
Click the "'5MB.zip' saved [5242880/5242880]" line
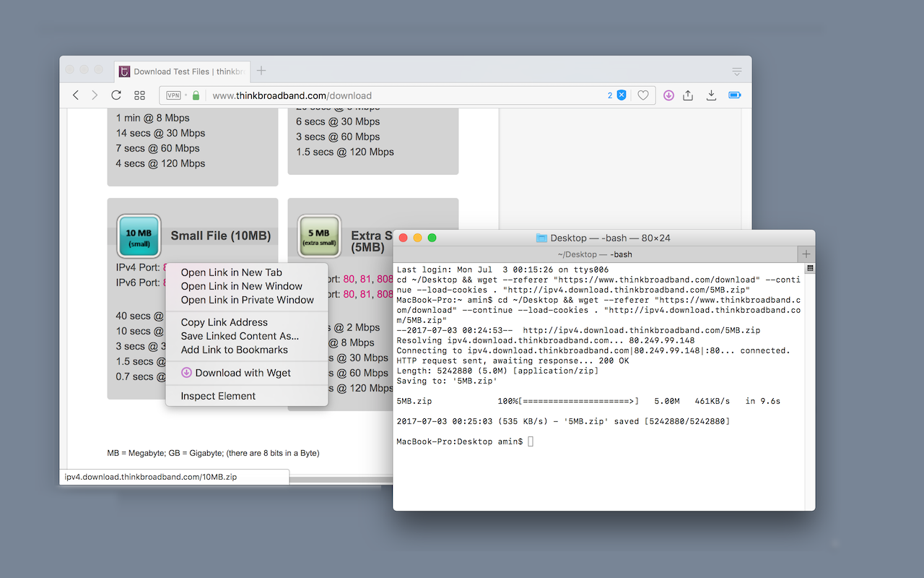(x=564, y=421)
